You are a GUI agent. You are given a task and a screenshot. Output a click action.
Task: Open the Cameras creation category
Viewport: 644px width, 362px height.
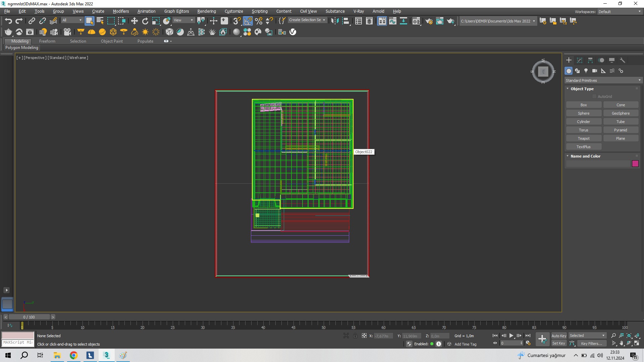[595, 71]
